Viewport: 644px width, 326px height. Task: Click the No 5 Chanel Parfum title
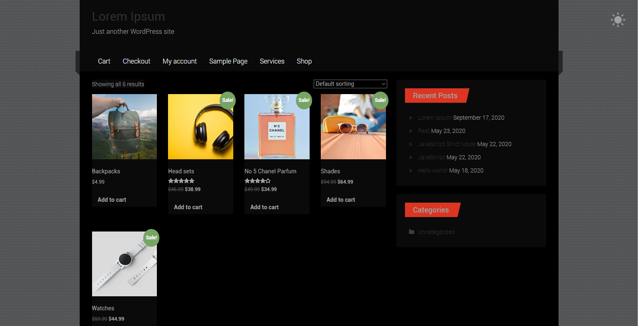[270, 171]
